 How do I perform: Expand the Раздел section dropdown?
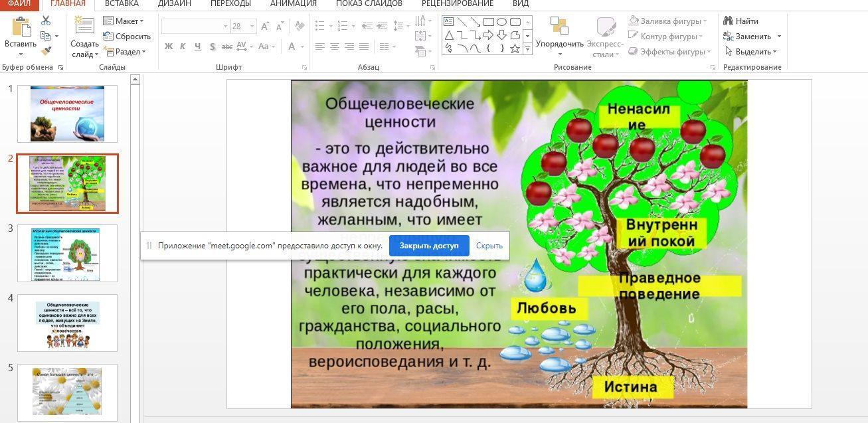126,52
